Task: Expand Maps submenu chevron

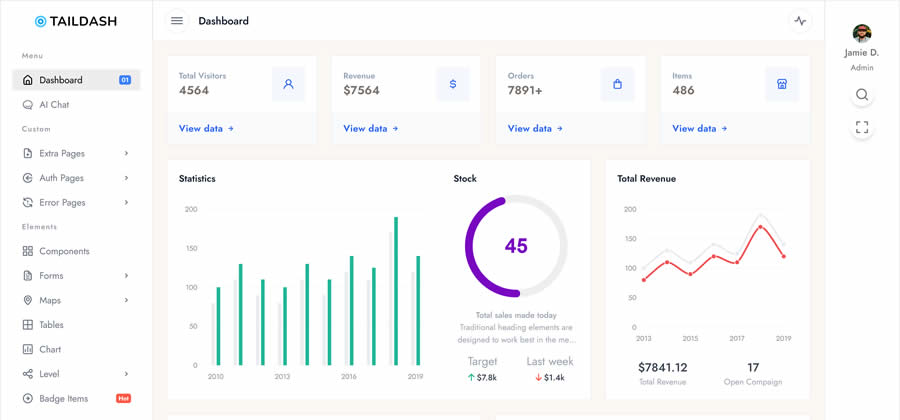Action: coord(126,301)
